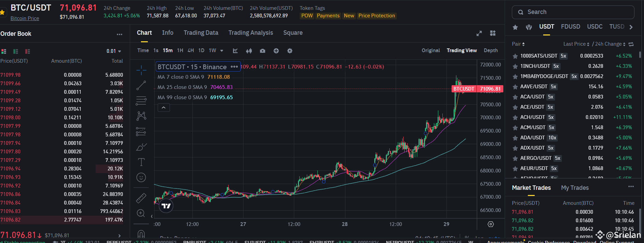Open the BTCUSDT legend more options dots
The height and width of the screenshot is (243, 644).
click(234, 67)
